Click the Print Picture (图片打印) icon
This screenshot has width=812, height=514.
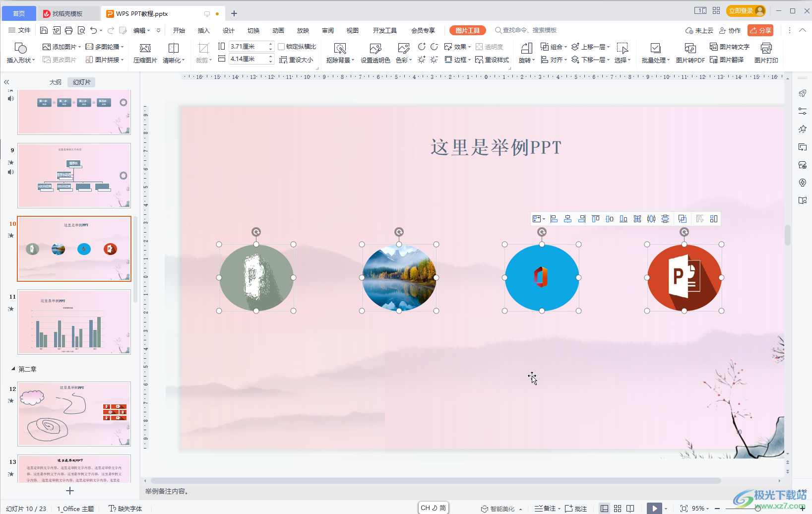point(766,48)
